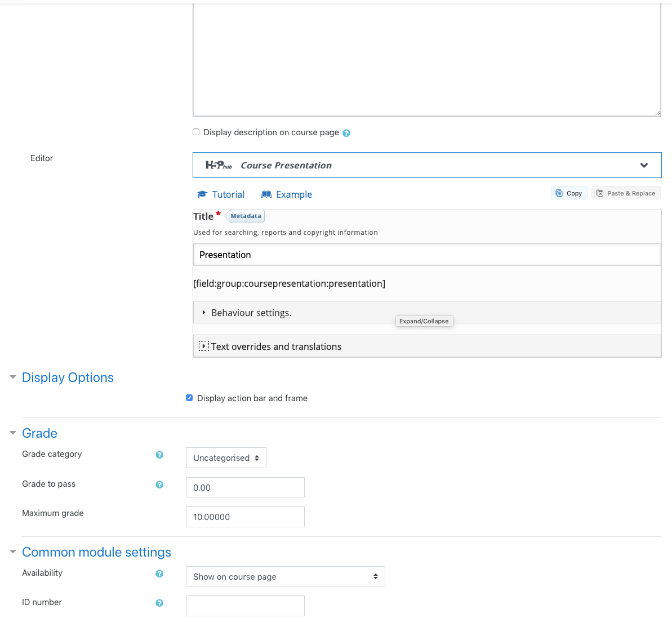Click the Maximum grade label

tap(53, 513)
